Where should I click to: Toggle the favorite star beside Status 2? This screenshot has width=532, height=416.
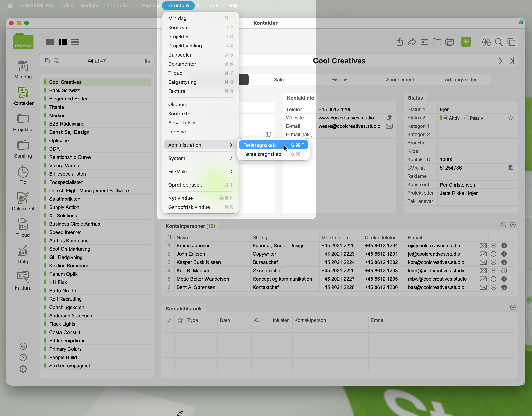coord(511,118)
